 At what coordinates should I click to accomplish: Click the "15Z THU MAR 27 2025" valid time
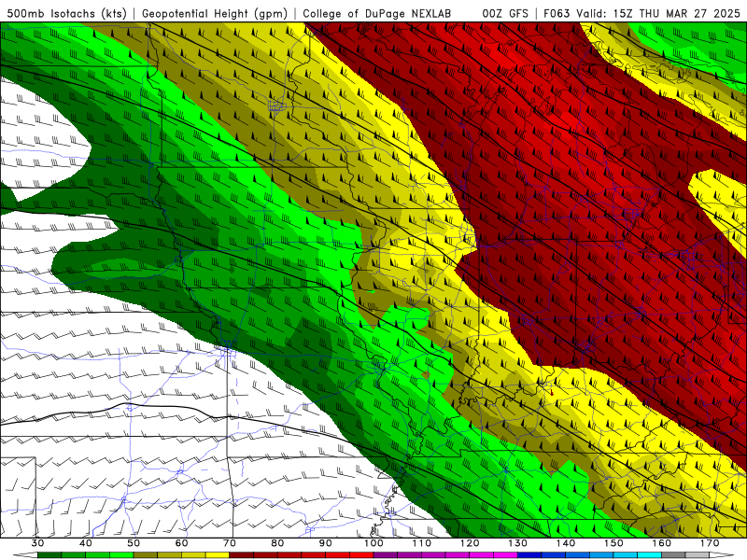pos(678,13)
